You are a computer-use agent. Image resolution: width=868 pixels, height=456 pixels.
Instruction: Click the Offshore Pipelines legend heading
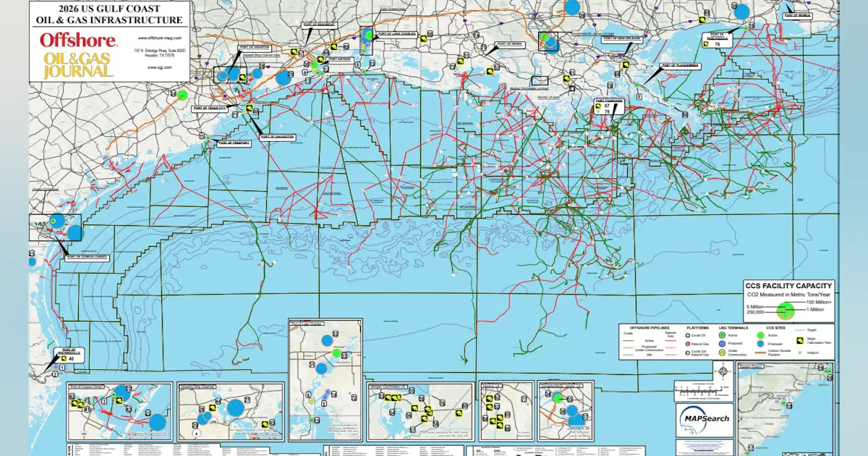(x=648, y=329)
